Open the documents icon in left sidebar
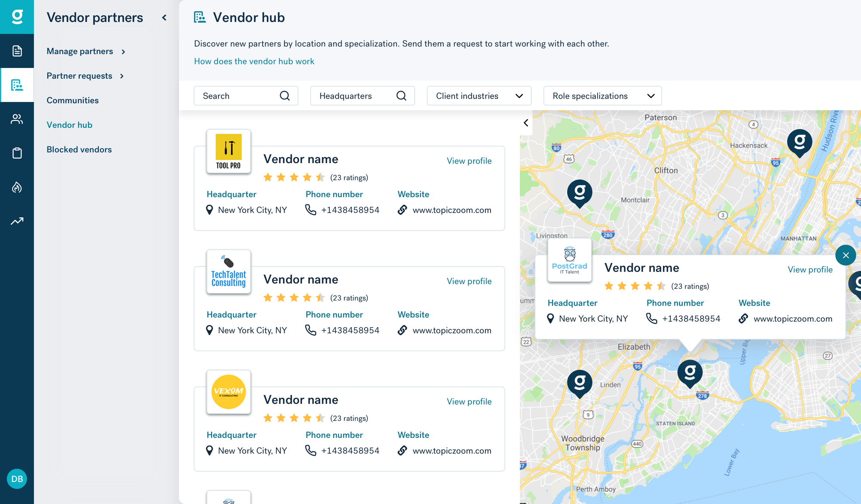861x504 pixels. pos(17,51)
